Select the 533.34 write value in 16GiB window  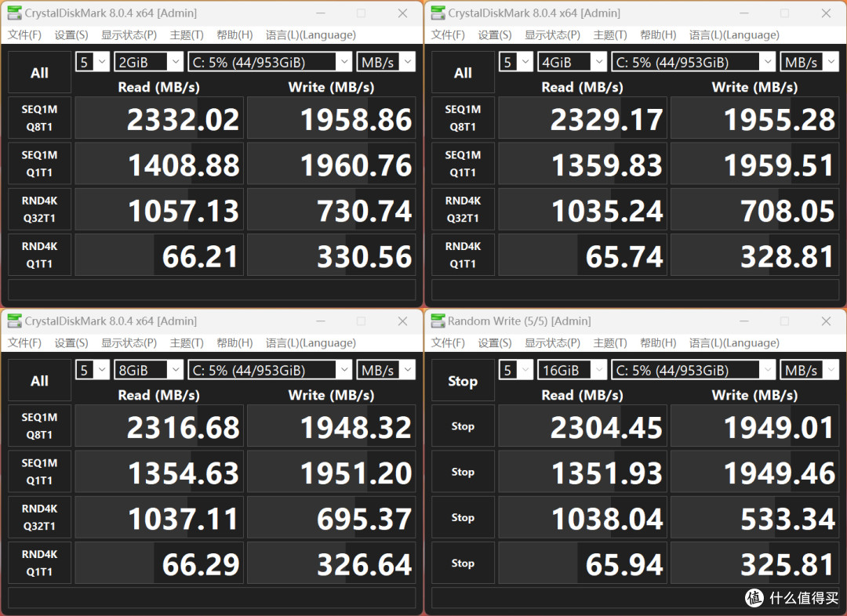[754, 517]
